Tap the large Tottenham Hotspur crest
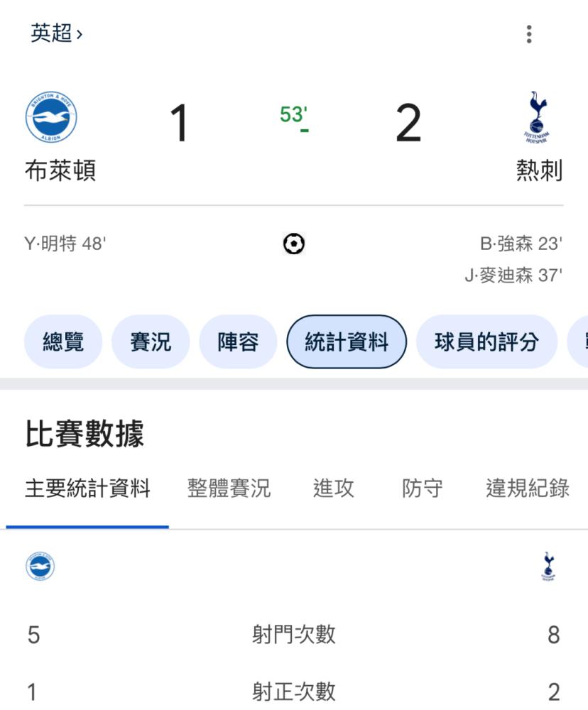This screenshot has width=588, height=710. [x=538, y=117]
